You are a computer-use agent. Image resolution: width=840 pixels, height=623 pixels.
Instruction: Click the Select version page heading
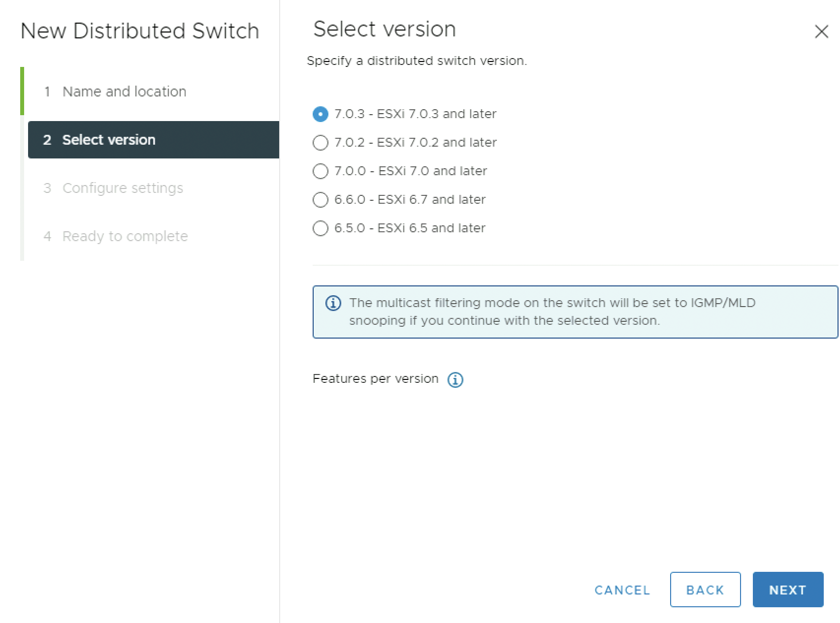tap(385, 29)
